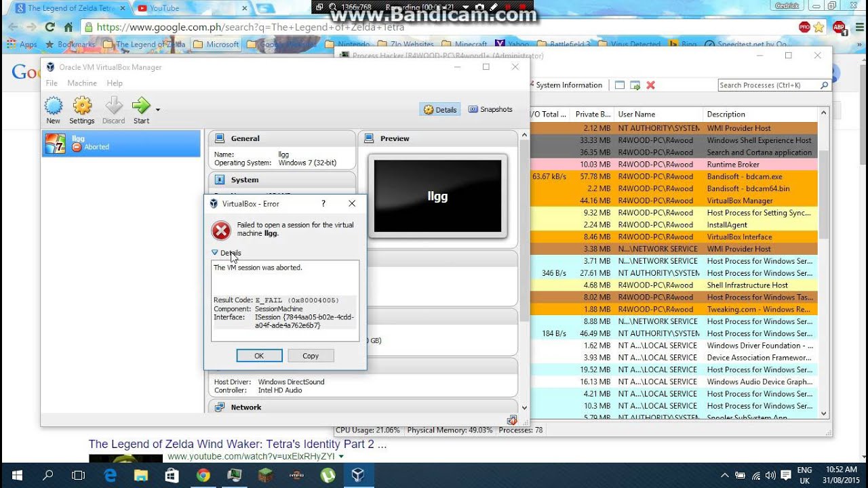Open Zelda Wind Waker Tetra's Identity link

237,445
